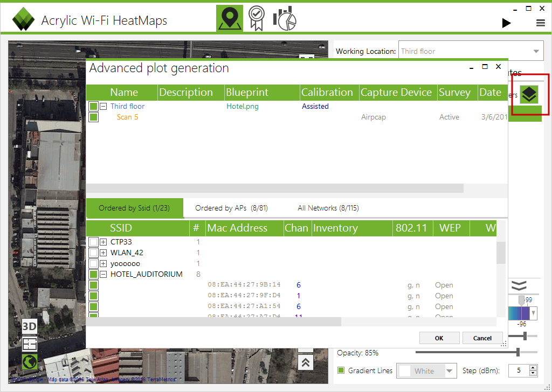Click the upper table horizontal scrollbar
This screenshot has height=392, width=552.
point(274,188)
